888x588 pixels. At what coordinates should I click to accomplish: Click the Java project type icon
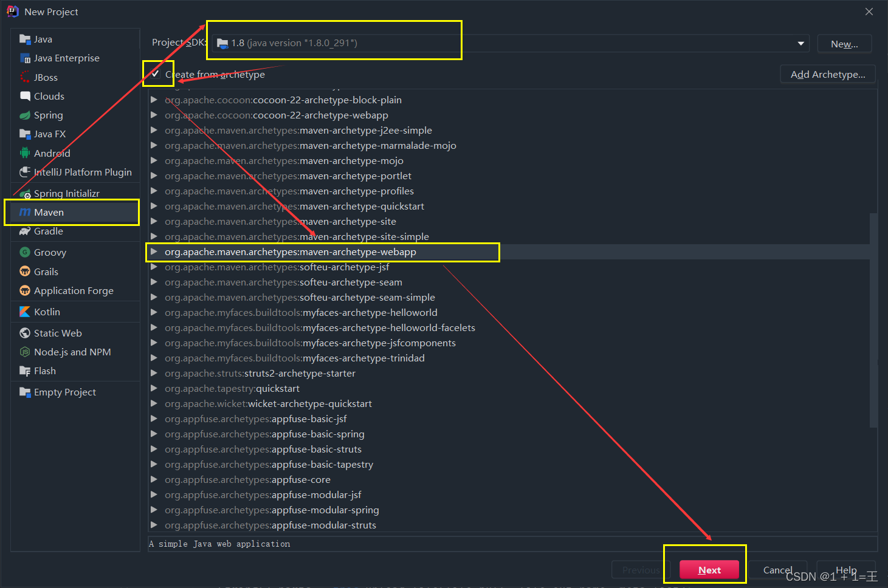pos(25,39)
